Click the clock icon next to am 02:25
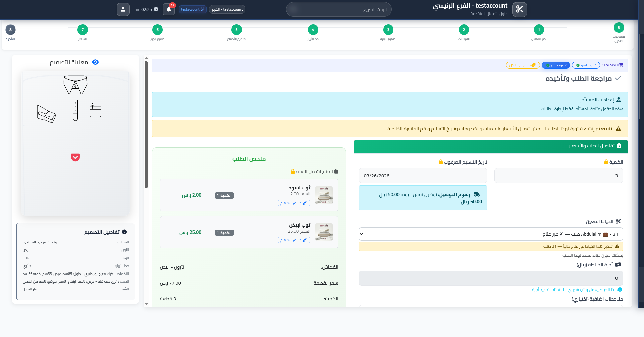 (156, 9)
